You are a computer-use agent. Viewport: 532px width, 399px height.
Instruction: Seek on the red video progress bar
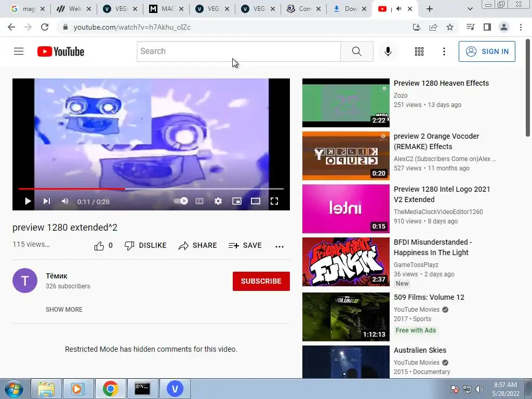pyautogui.click(x=151, y=189)
